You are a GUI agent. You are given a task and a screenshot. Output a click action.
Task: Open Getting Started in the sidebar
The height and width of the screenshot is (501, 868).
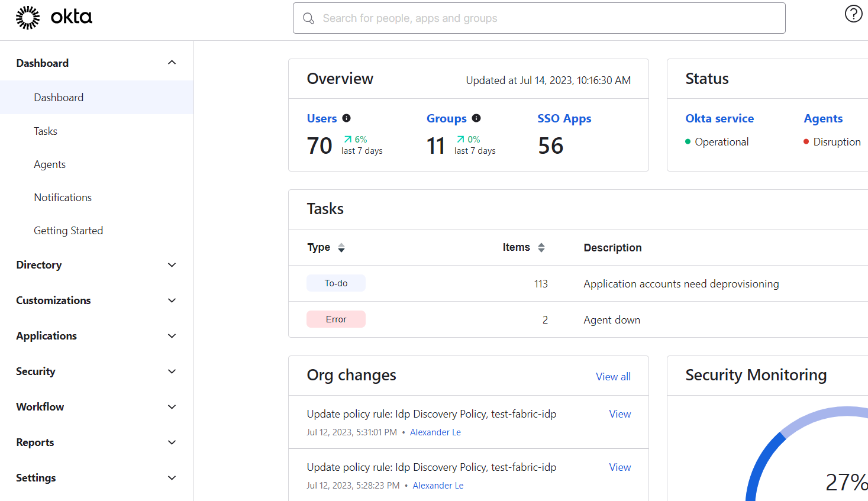click(x=68, y=231)
